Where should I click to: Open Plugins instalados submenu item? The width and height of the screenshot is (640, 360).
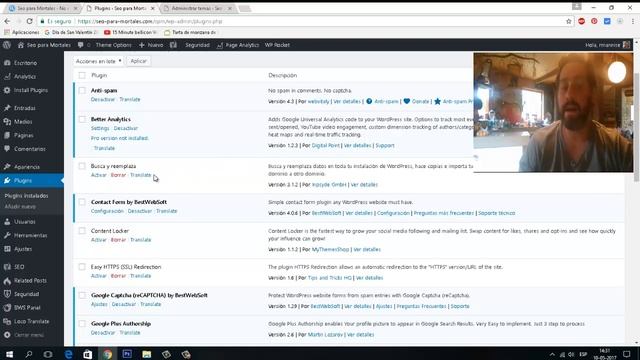pos(27,196)
